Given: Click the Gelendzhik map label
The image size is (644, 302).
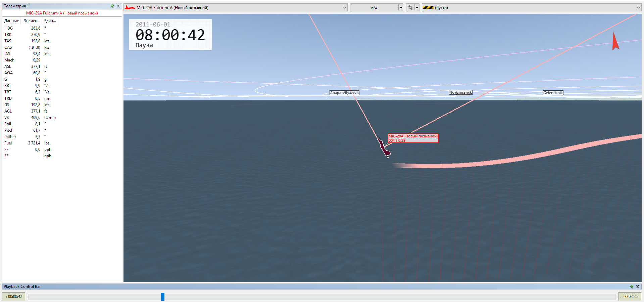Looking at the screenshot, I should (x=553, y=93).
